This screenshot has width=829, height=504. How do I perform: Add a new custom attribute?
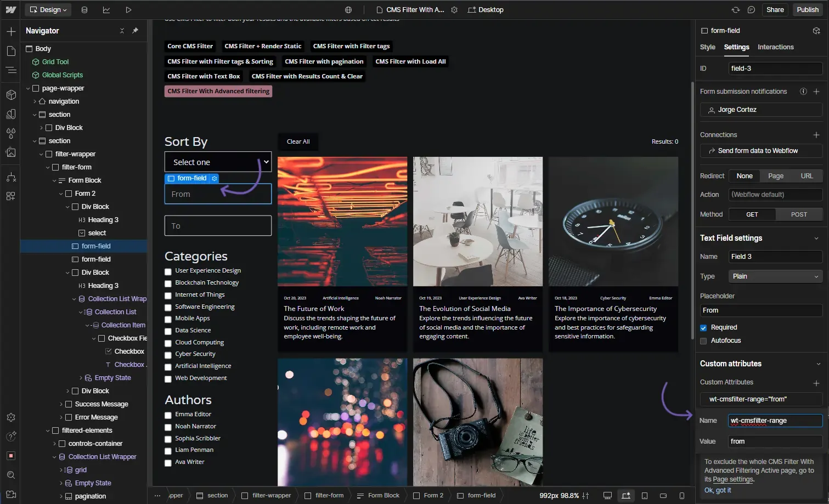point(816,383)
